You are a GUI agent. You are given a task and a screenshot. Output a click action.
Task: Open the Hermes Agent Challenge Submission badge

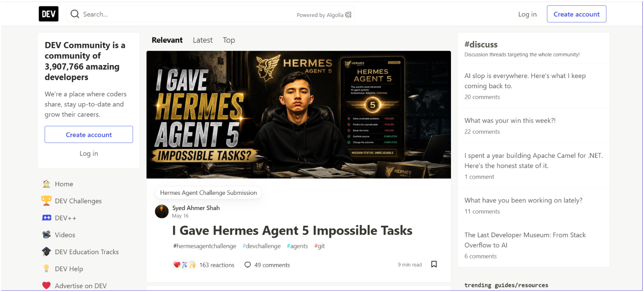pos(208,193)
